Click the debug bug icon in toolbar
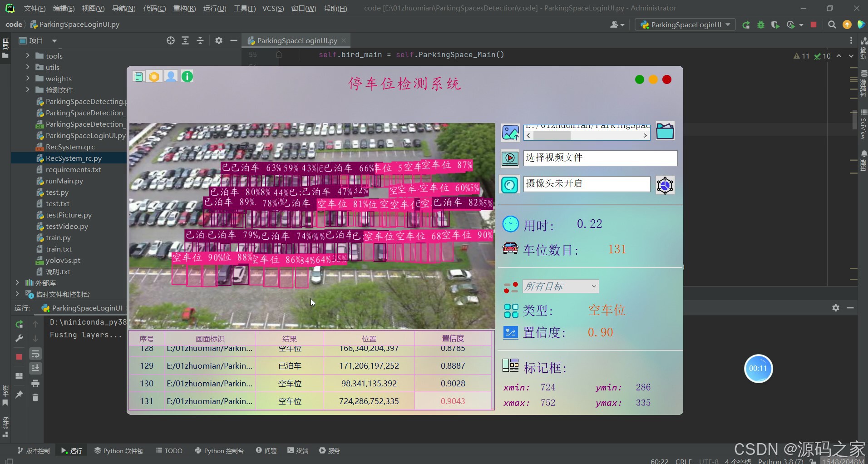Image resolution: width=868 pixels, height=464 pixels. (761, 25)
